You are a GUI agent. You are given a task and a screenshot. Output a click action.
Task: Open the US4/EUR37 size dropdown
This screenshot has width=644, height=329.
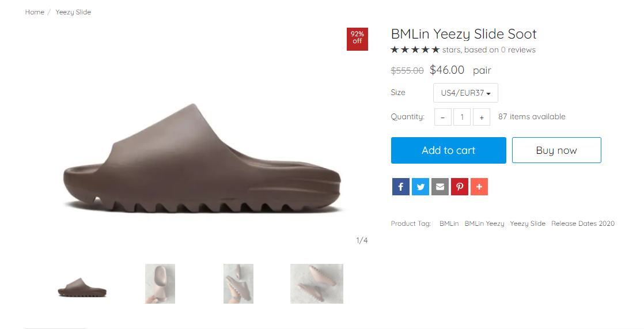[466, 93]
